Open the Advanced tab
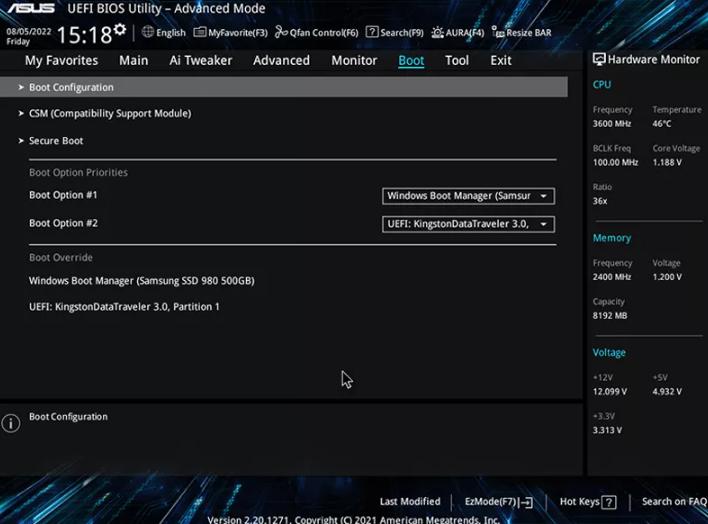Screen dimensions: 708x524 (281, 61)
